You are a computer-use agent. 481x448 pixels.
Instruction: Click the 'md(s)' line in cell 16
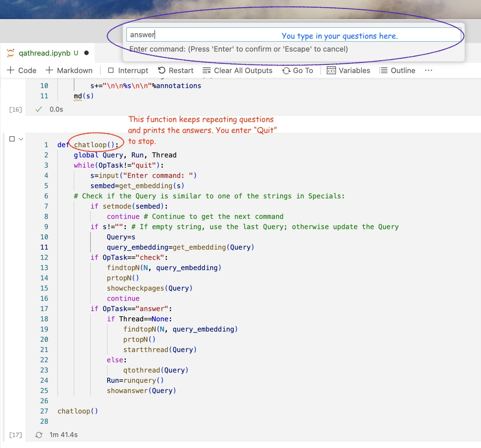(84, 96)
